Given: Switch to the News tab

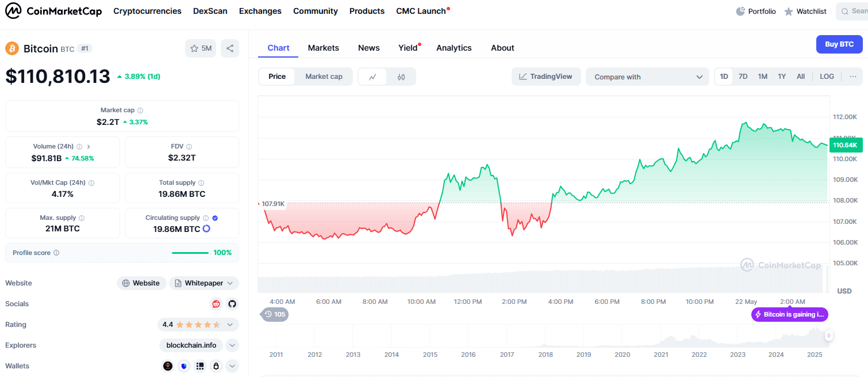Looking at the screenshot, I should pyautogui.click(x=369, y=48).
